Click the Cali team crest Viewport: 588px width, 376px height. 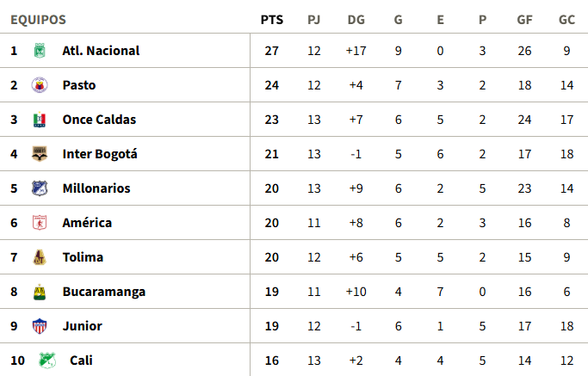[46, 361]
